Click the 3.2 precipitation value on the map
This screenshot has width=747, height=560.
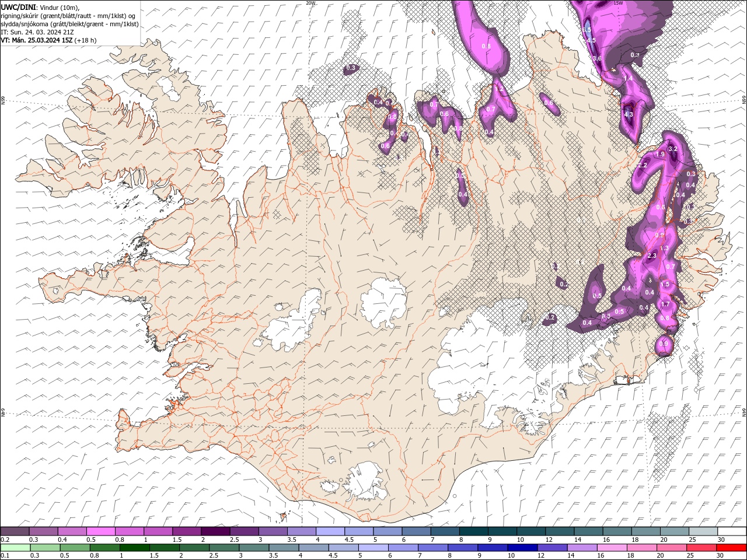pos(672,149)
